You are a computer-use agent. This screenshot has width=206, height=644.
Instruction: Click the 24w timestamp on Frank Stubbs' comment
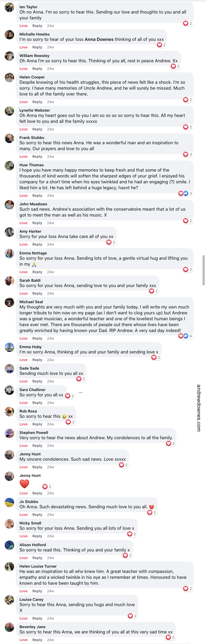50,156
